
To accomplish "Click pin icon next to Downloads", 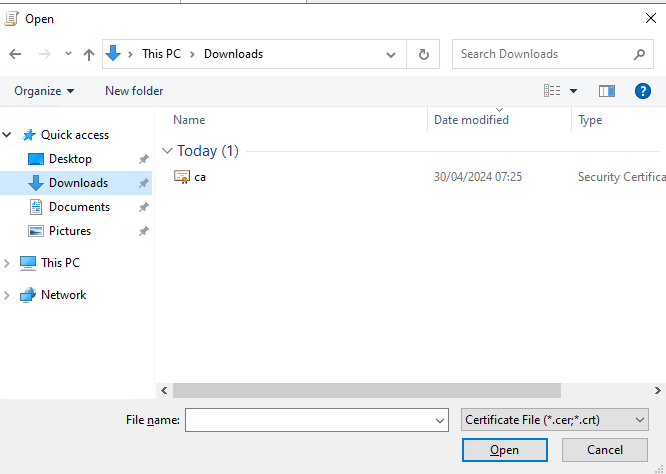I will [144, 183].
